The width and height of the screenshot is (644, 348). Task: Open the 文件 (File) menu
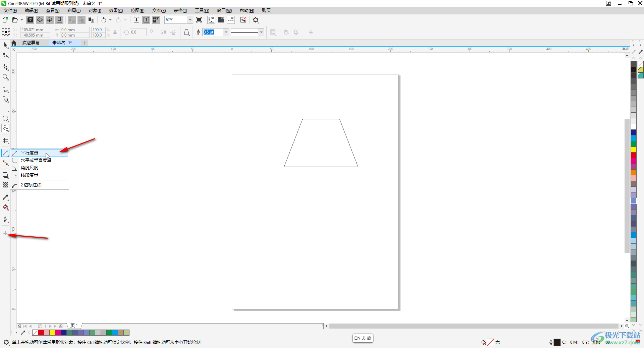pyautogui.click(x=10, y=10)
